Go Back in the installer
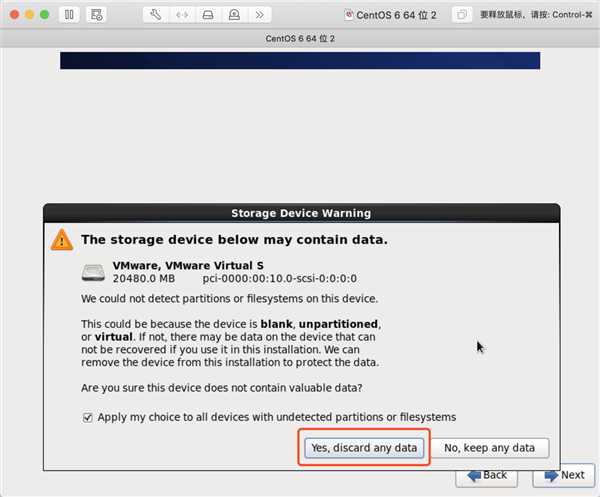Viewport: 600px width, 497px height. pos(486,476)
